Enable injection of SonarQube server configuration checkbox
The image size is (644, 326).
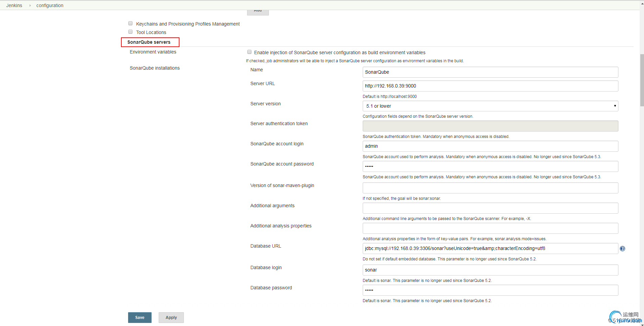click(x=249, y=52)
